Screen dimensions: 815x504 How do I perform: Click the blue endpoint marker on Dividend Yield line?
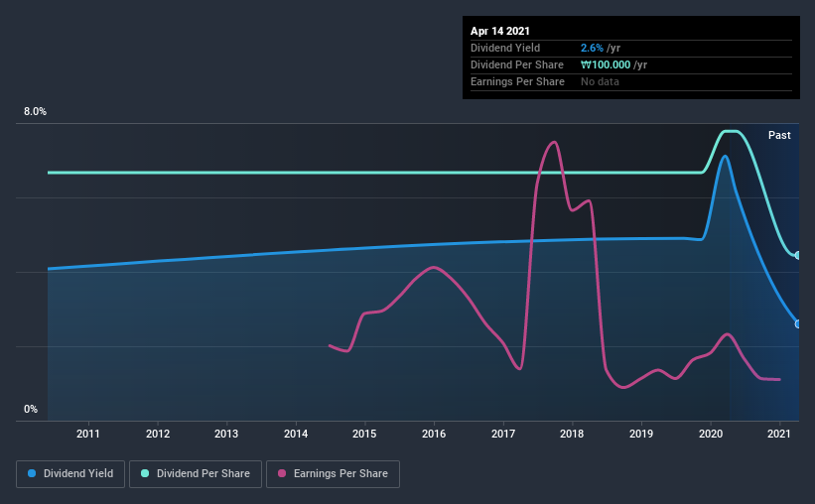click(797, 323)
